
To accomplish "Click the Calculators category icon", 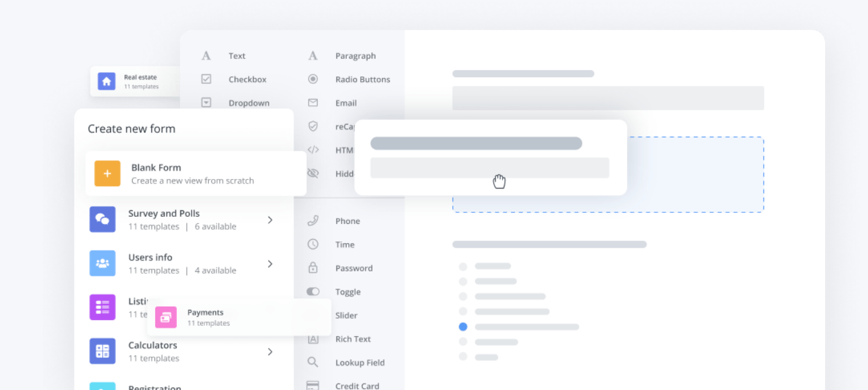I will point(103,351).
